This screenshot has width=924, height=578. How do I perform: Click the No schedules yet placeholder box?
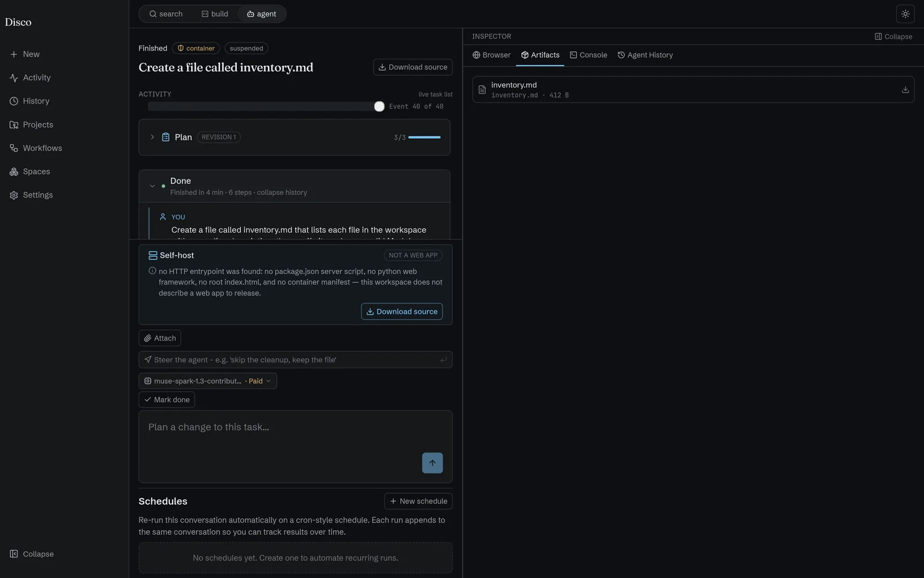click(x=296, y=558)
